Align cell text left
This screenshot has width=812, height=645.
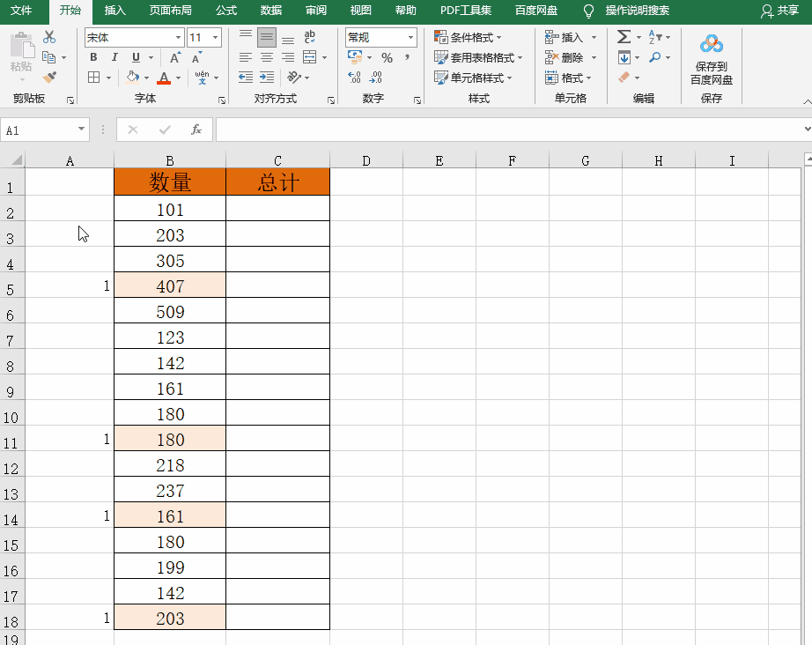(x=246, y=57)
